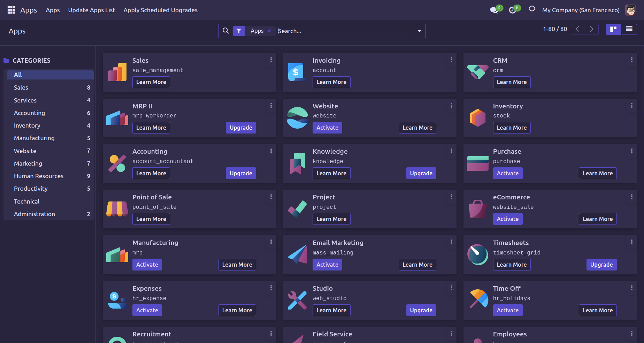644x343 pixels.
Task: Click the eCommerce app icon
Action: [477, 209]
